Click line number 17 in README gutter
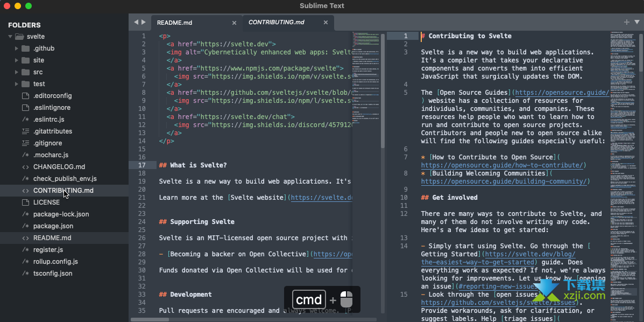Image resolution: width=644 pixels, height=322 pixels. (141, 165)
